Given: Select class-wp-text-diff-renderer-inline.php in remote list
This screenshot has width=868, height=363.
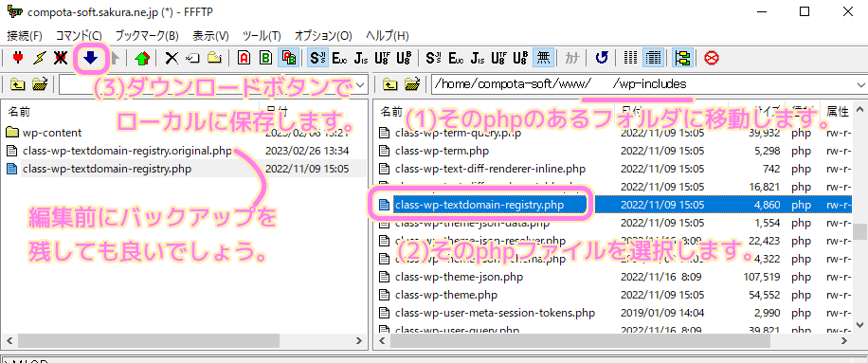Looking at the screenshot, I should tap(490, 169).
